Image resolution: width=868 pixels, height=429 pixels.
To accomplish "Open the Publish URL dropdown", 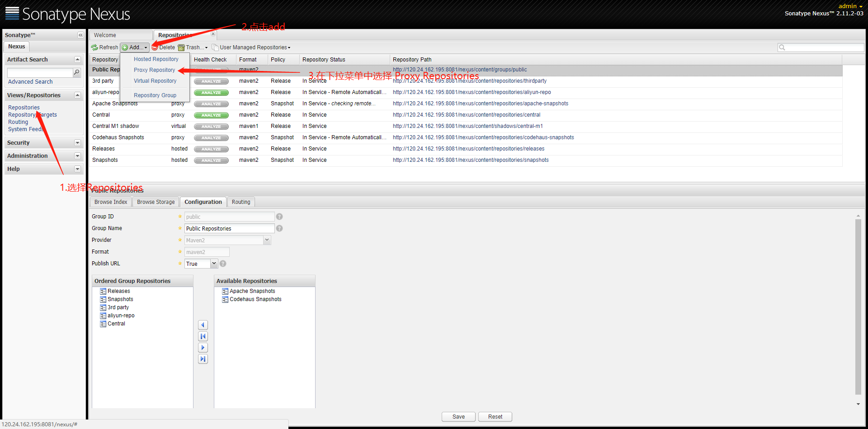I will (214, 264).
